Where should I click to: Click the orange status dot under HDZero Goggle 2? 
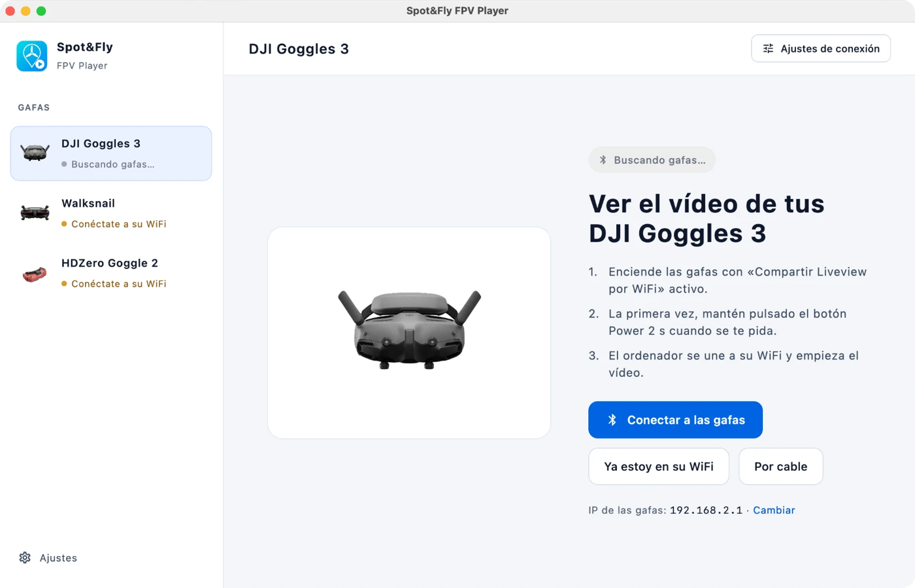[64, 284]
